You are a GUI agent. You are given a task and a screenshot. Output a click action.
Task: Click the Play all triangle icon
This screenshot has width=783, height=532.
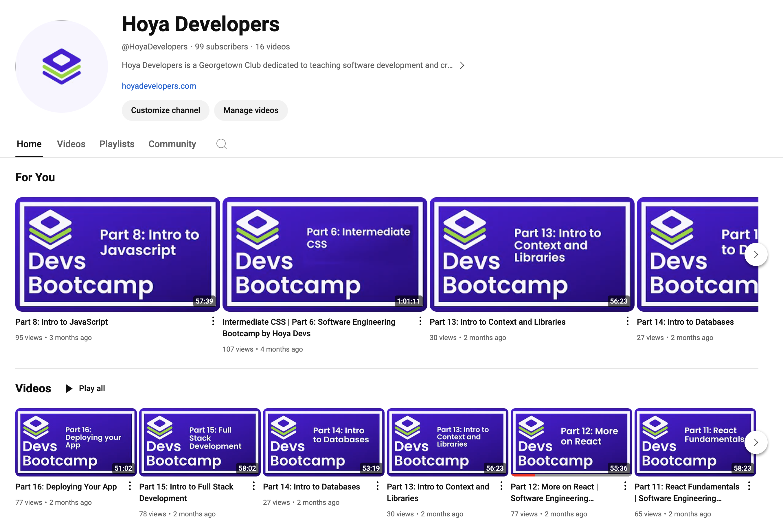pos(69,389)
